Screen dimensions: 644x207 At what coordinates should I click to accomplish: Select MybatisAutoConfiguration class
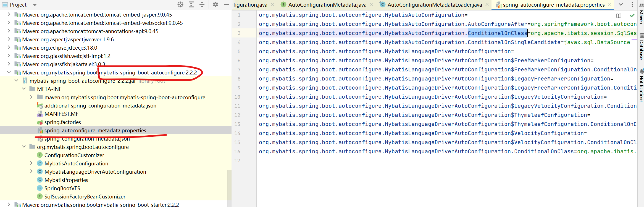76,163
